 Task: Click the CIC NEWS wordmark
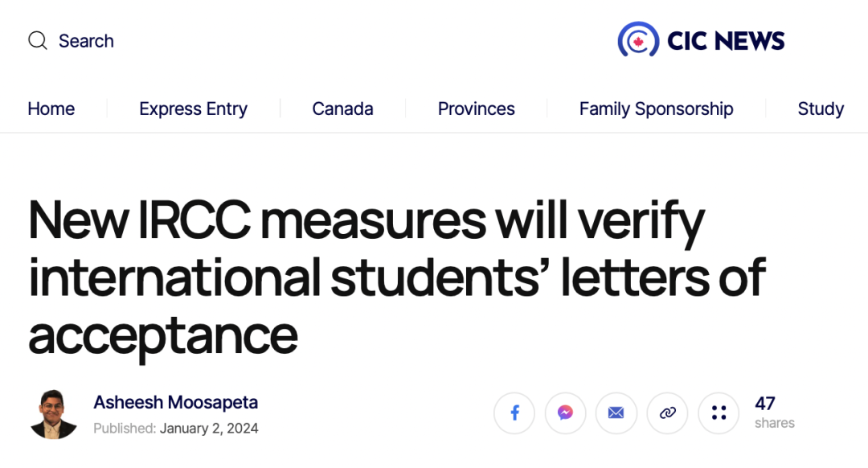click(726, 40)
